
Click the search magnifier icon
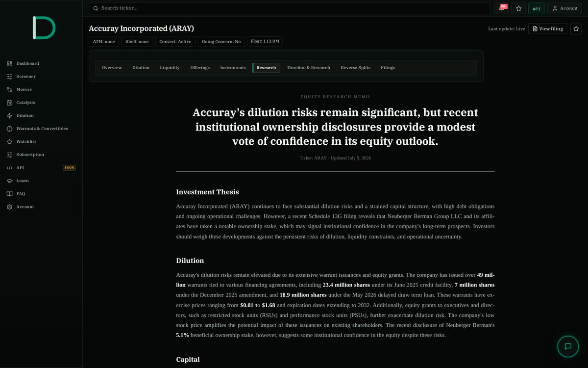pyautogui.click(x=96, y=8)
